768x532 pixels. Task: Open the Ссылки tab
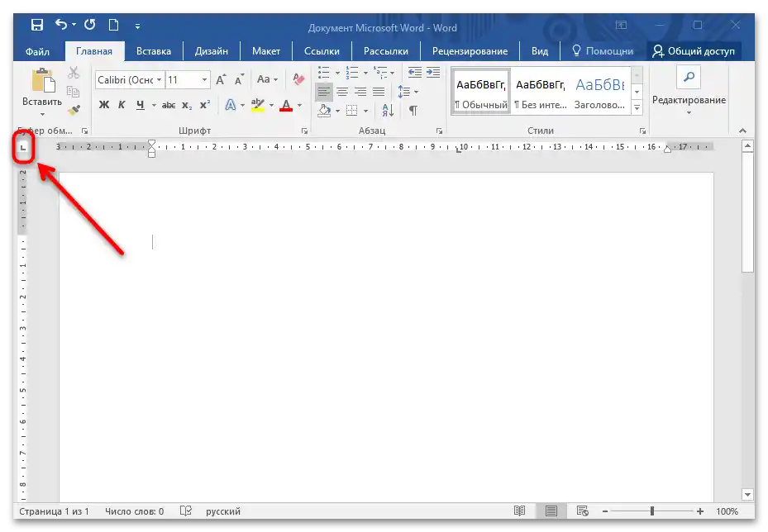pos(322,51)
